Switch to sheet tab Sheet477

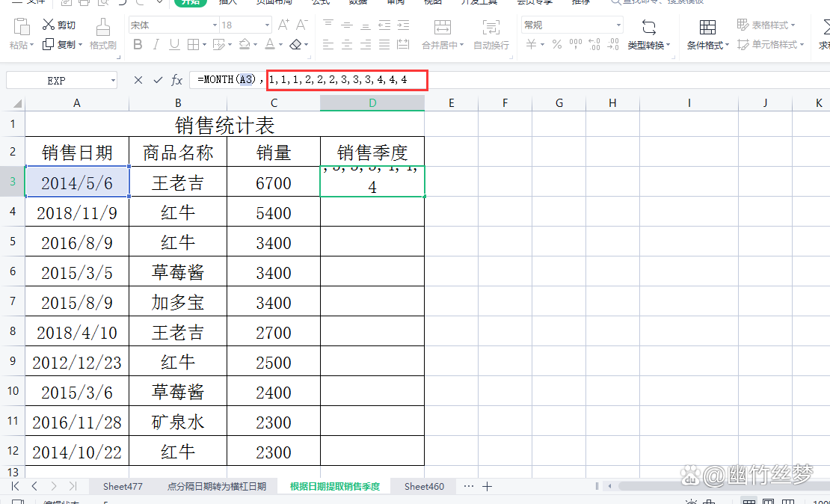pyautogui.click(x=123, y=486)
